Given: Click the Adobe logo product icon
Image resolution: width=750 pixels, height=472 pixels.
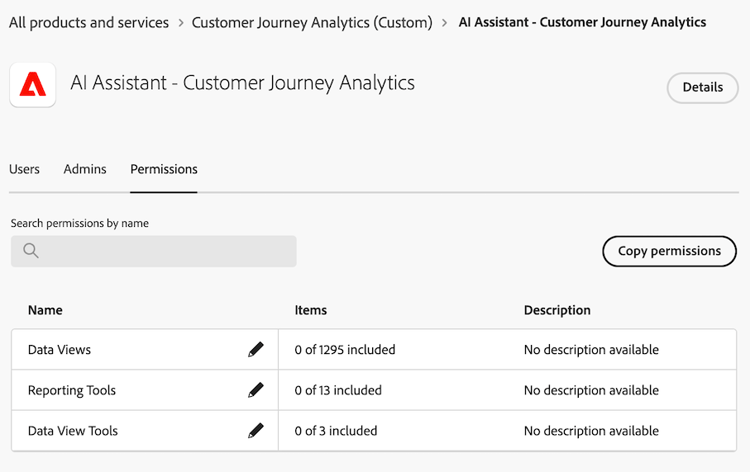Looking at the screenshot, I should pos(32,85).
